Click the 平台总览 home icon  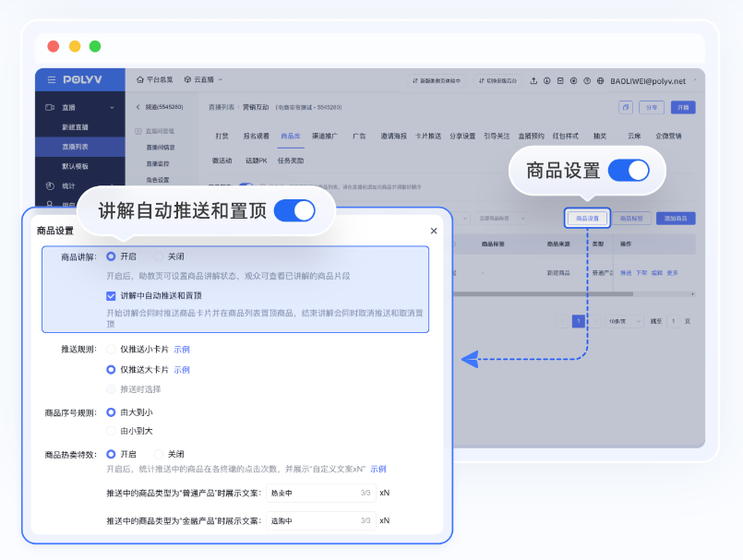[x=140, y=79]
